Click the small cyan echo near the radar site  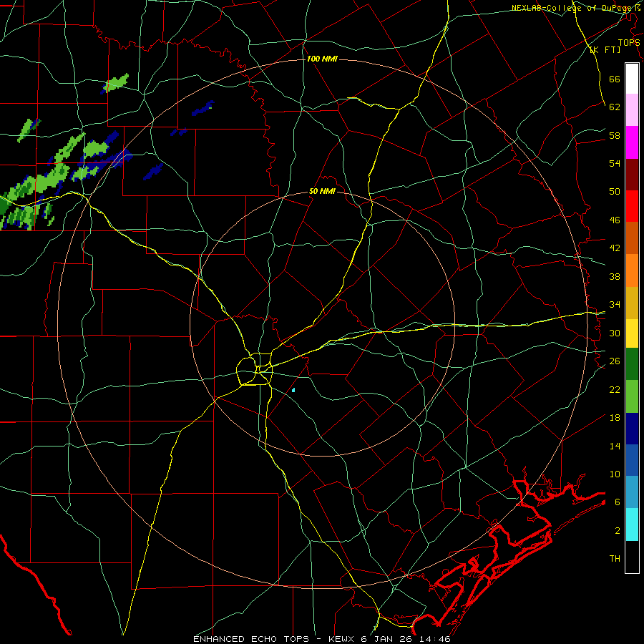(293, 390)
